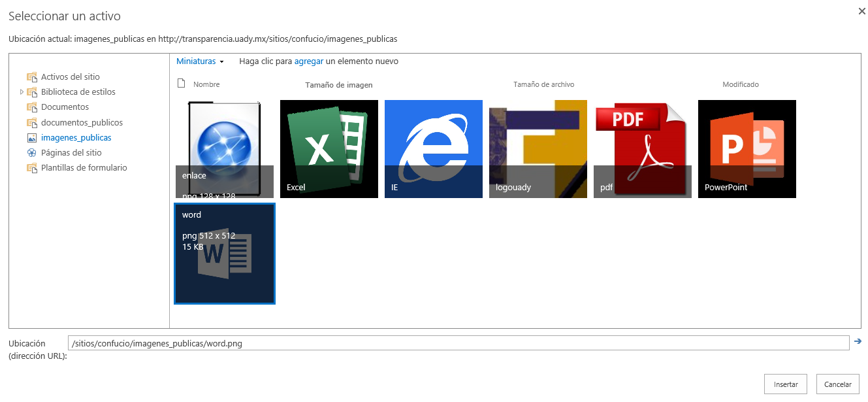The height and width of the screenshot is (402, 868).
Task: Select the word image thumbnail
Action: (x=224, y=254)
